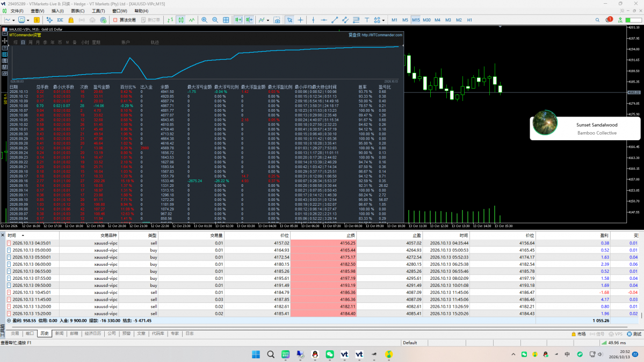644x362 pixels.
Task: Click the 市场 market button
Action: 578,334
